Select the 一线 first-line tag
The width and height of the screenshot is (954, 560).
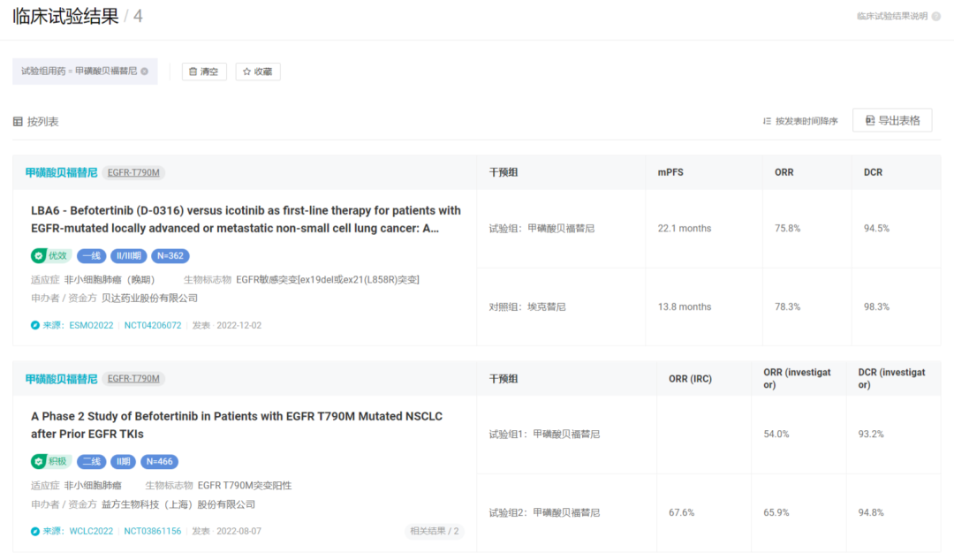pos(91,256)
